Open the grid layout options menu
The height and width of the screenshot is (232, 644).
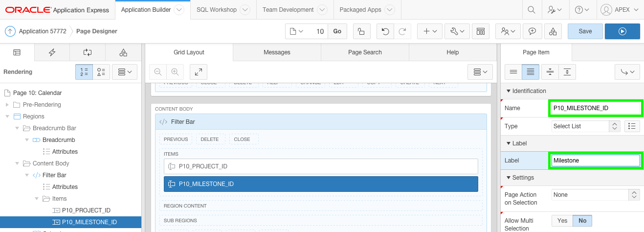[480, 72]
